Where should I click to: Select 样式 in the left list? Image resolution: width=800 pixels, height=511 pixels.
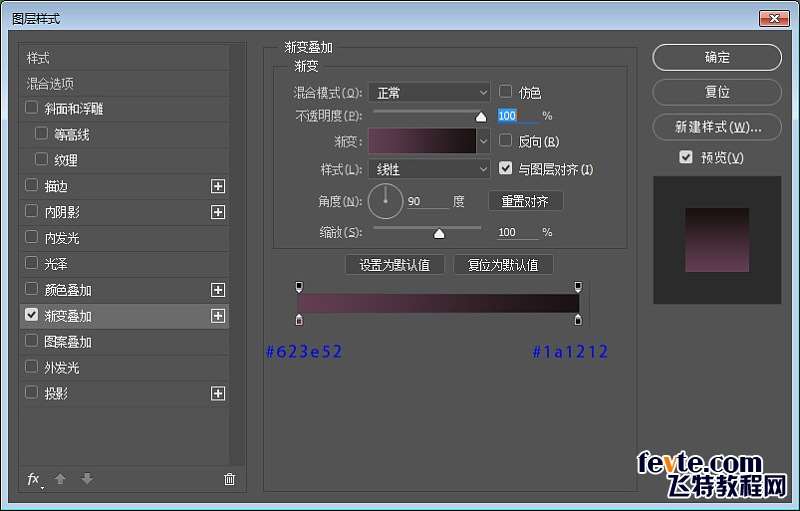(x=38, y=58)
